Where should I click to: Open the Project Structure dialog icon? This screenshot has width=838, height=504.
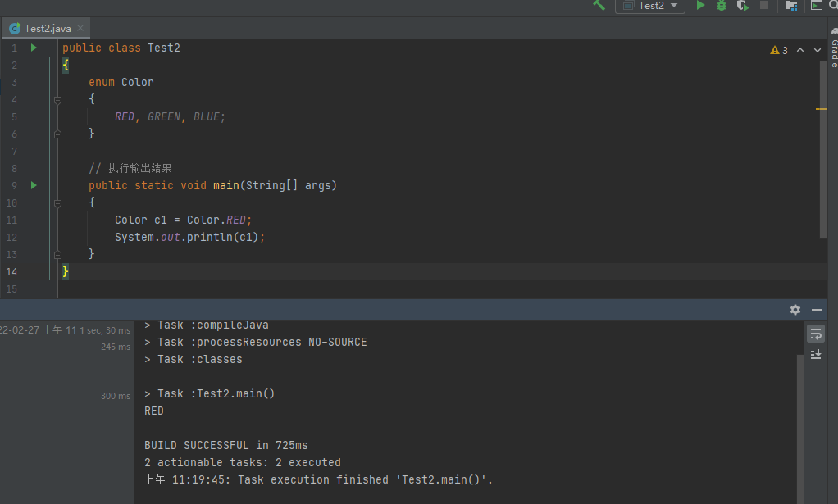(x=791, y=5)
